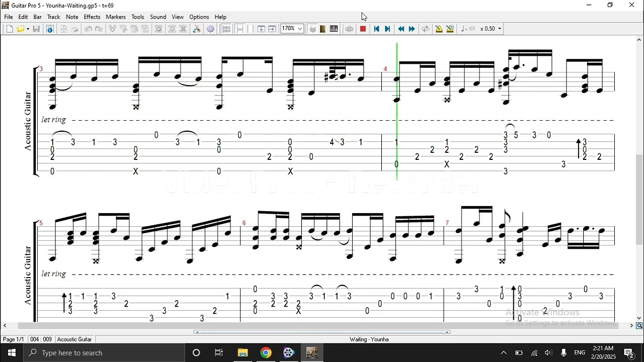
Task: Expand the recent files arrow beside Open
Action: pos(28,29)
